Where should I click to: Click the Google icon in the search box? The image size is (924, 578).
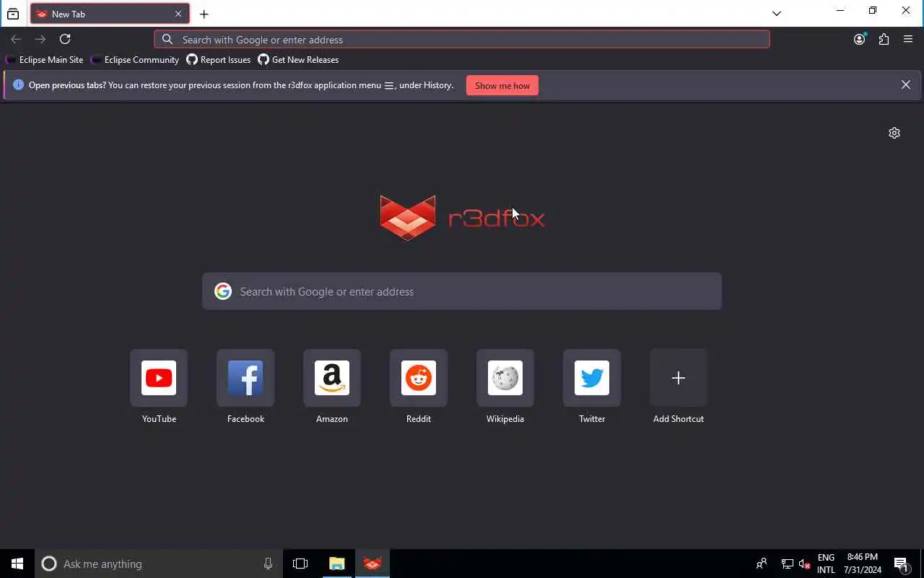click(x=223, y=291)
